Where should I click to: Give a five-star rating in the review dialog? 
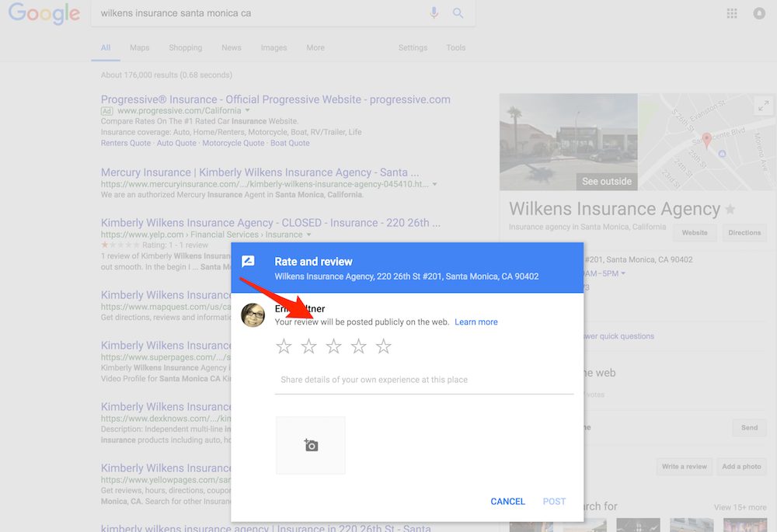click(384, 346)
